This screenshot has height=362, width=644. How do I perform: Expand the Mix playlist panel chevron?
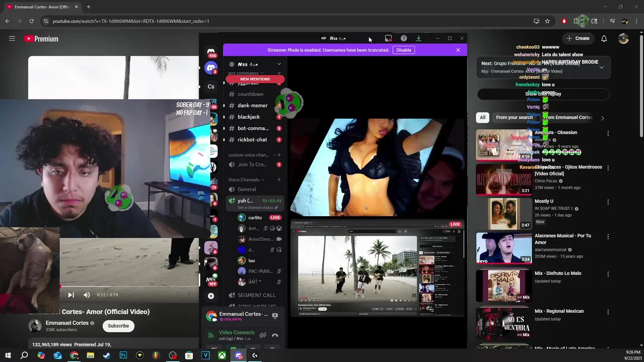pyautogui.click(x=601, y=67)
